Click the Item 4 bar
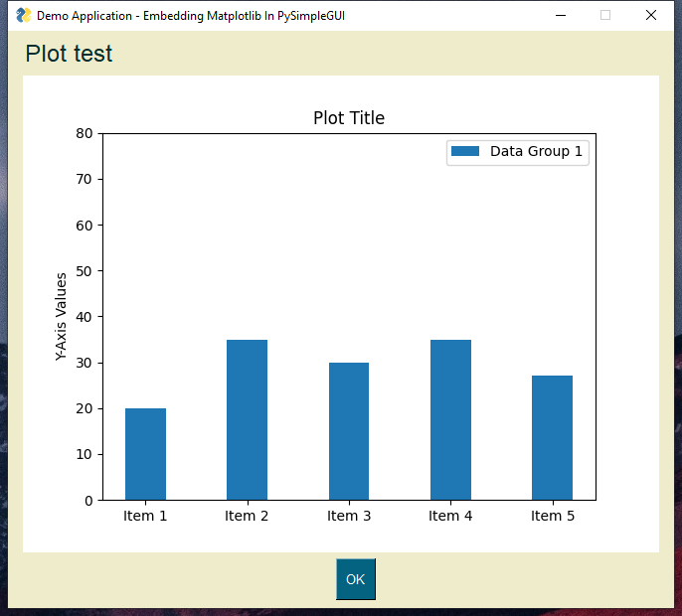The height and width of the screenshot is (616, 682). coord(450,420)
